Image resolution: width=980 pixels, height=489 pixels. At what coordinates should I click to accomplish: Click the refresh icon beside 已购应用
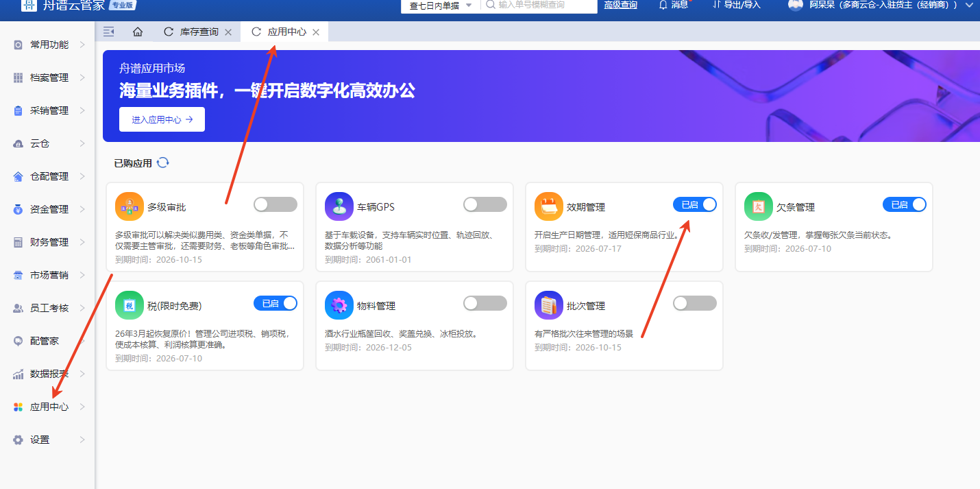coord(162,163)
